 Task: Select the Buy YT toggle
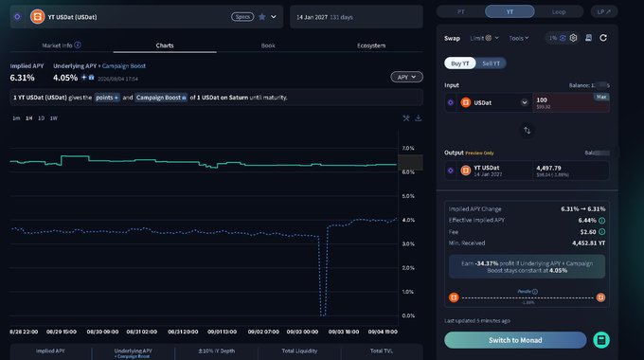(460, 63)
